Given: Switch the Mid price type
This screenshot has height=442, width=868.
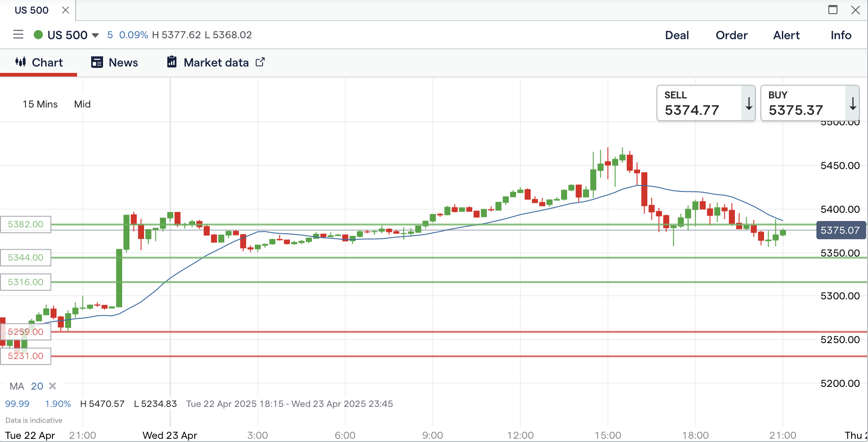Looking at the screenshot, I should point(83,104).
